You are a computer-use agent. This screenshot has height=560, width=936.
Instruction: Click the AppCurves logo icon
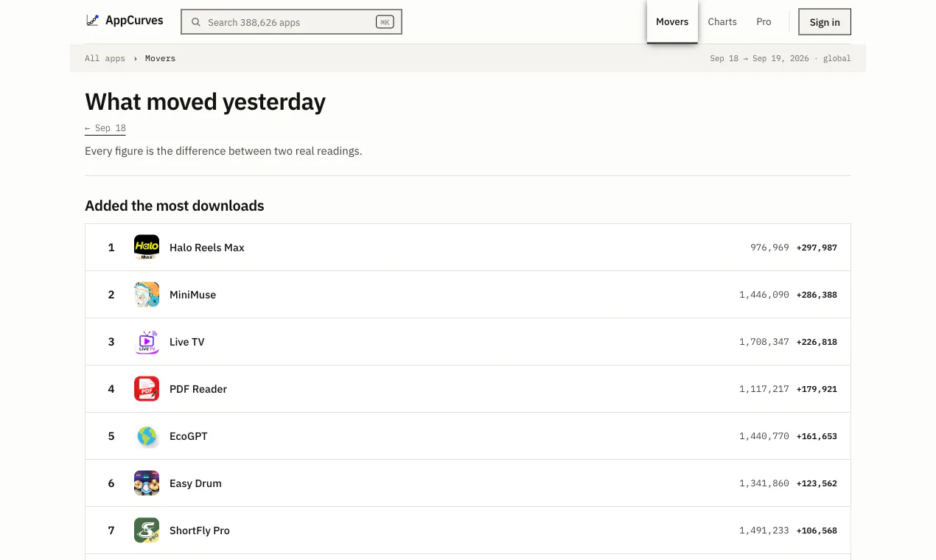point(92,21)
